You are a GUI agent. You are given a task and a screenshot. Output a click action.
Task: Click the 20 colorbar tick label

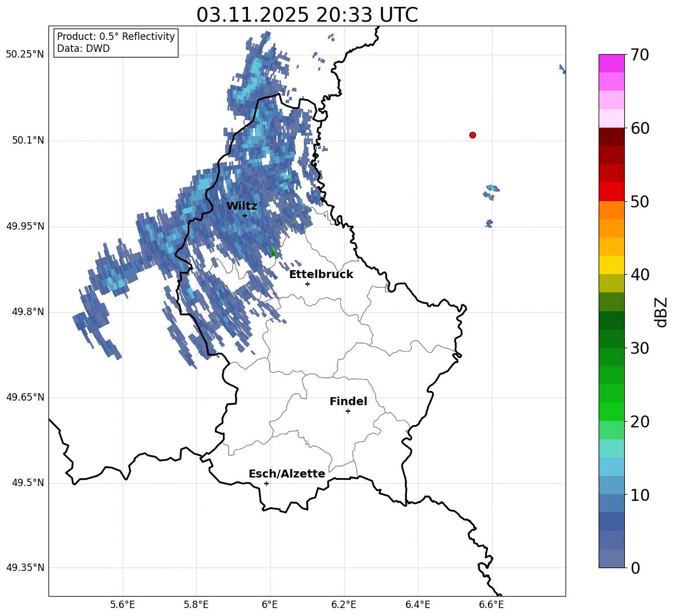(x=640, y=422)
